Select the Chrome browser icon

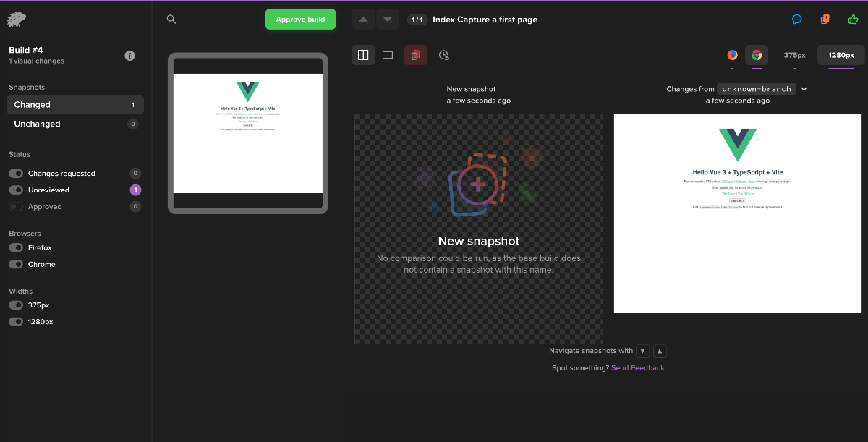coord(757,55)
